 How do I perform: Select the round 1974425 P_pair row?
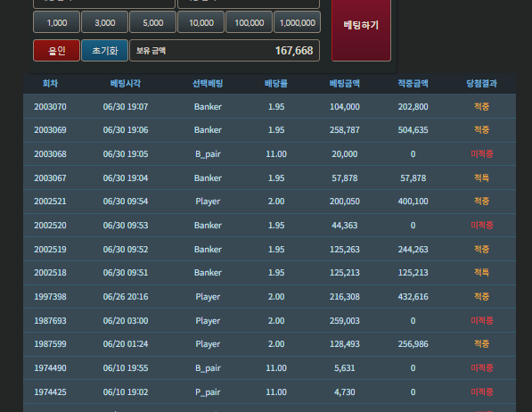click(269, 391)
